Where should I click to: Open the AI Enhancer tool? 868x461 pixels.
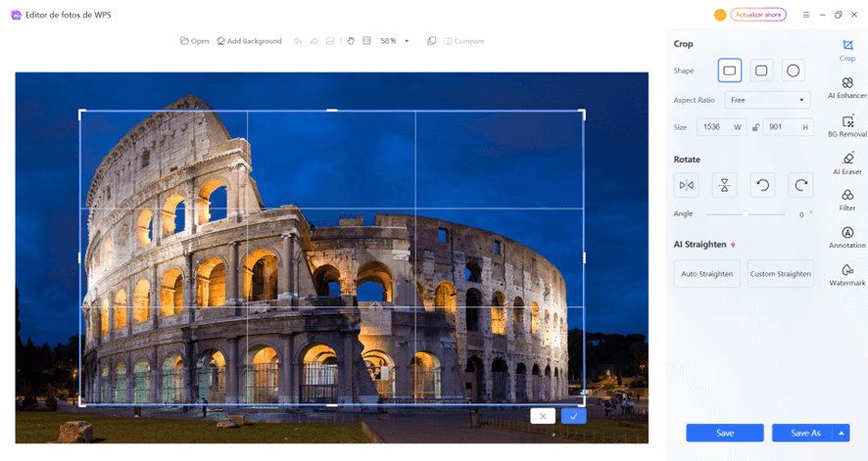tap(847, 88)
